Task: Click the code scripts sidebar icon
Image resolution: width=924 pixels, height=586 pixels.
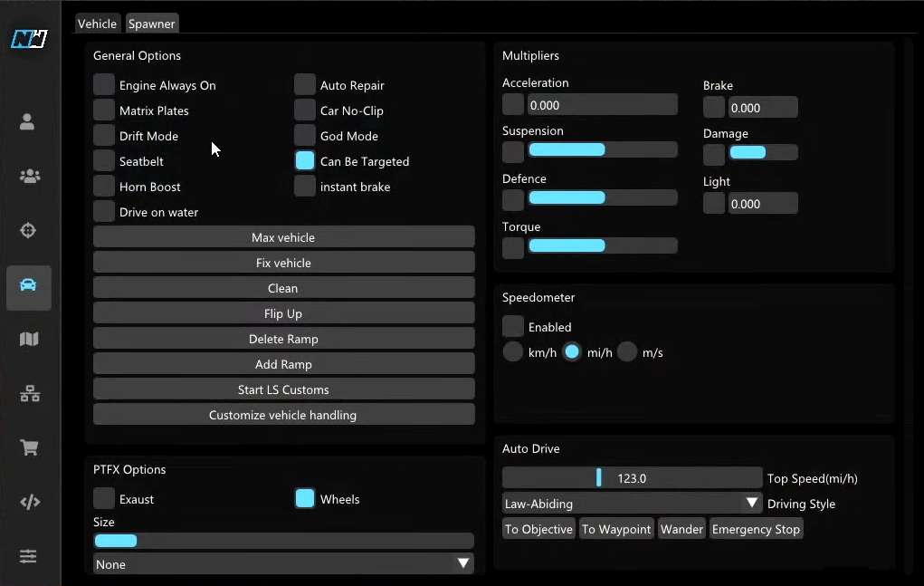Action: 29,502
